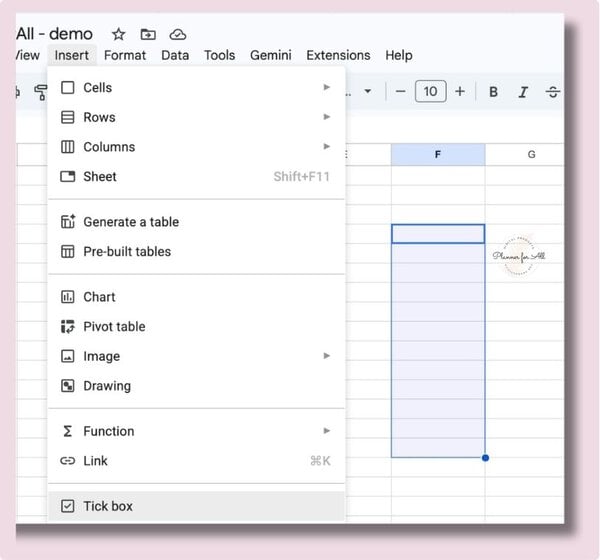Increase font size with plus button
The width and height of the screenshot is (600, 560).
(460, 91)
